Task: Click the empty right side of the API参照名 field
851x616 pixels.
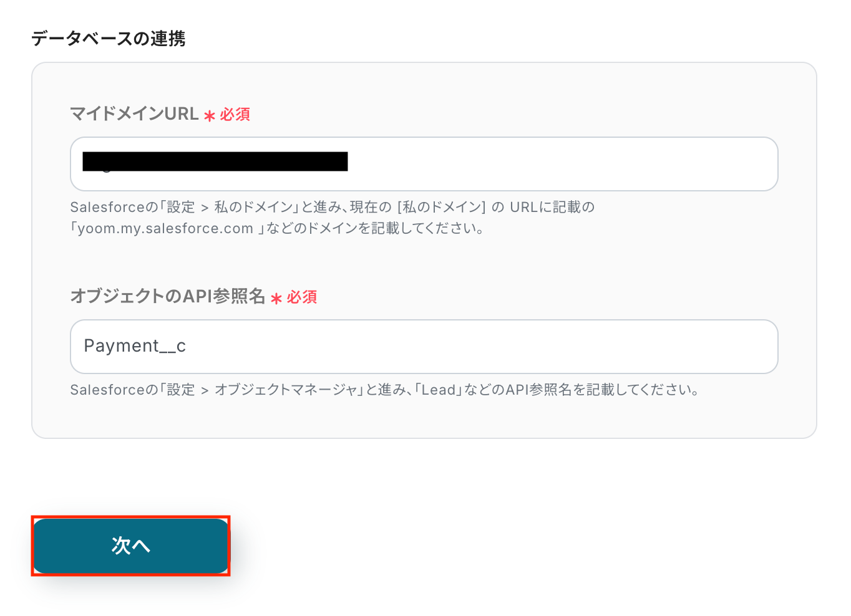Action: pos(530,347)
